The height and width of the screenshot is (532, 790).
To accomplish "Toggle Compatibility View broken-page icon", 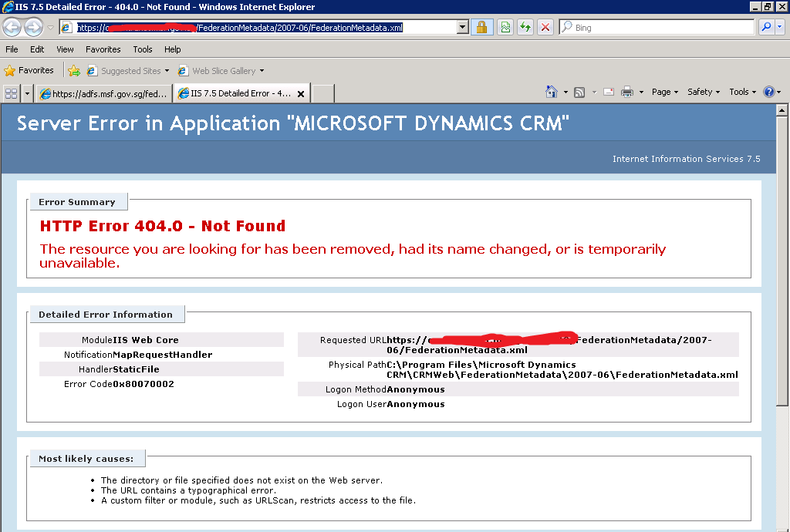I will [505, 27].
